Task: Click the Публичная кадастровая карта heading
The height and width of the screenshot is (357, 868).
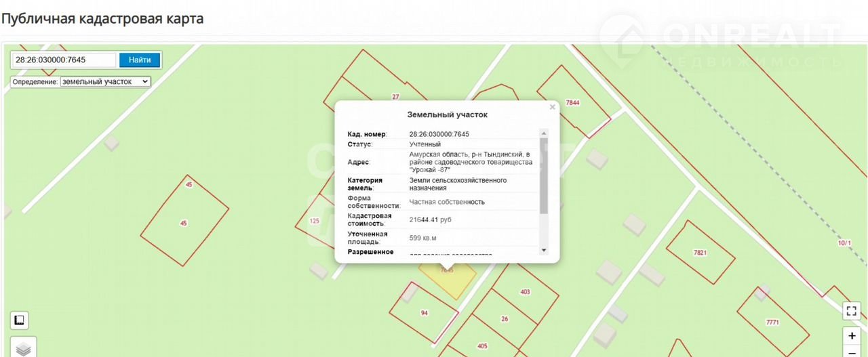Action: click(102, 18)
